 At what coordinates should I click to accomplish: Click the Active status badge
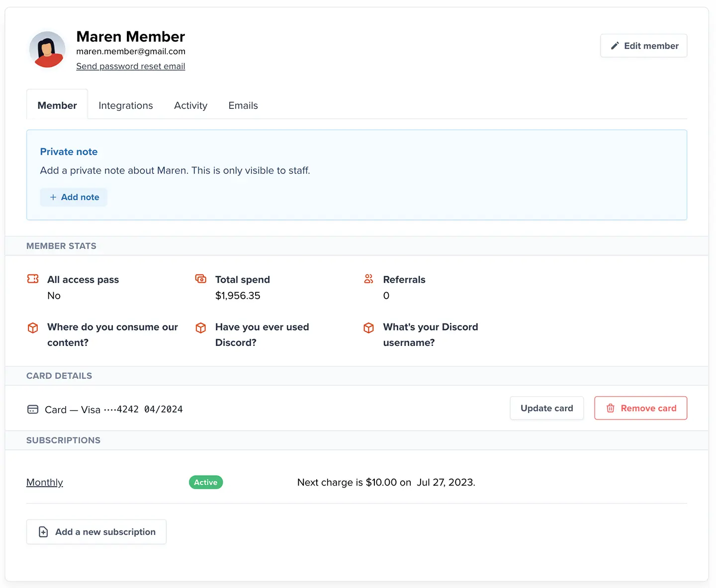point(206,482)
